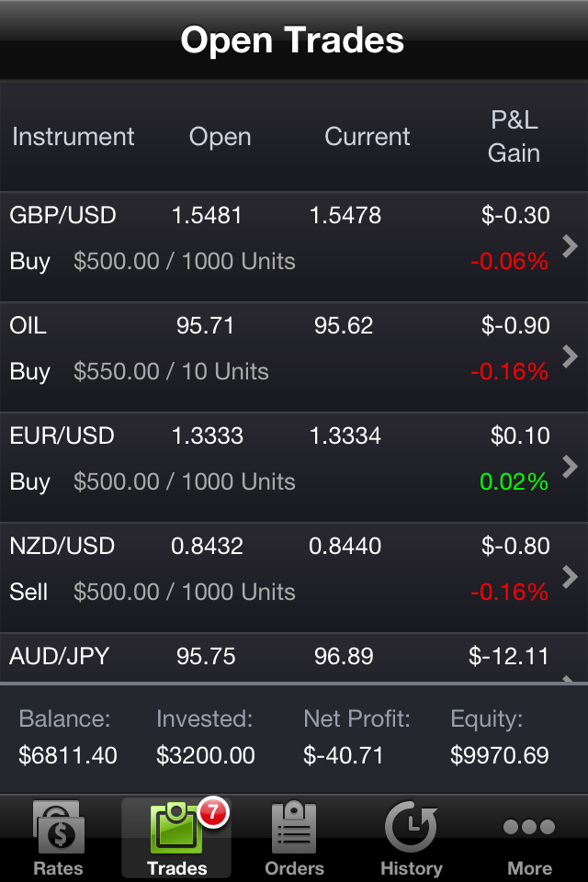The height and width of the screenshot is (882, 588).
Task: Select the Open column header
Action: coord(220,137)
